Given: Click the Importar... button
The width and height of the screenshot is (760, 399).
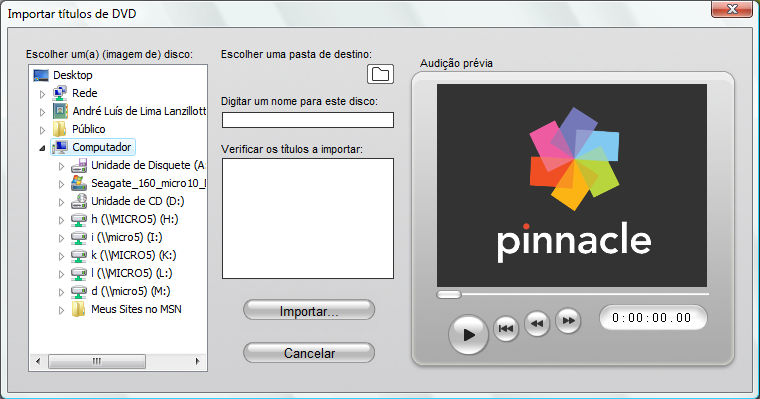Looking at the screenshot, I should point(309,311).
